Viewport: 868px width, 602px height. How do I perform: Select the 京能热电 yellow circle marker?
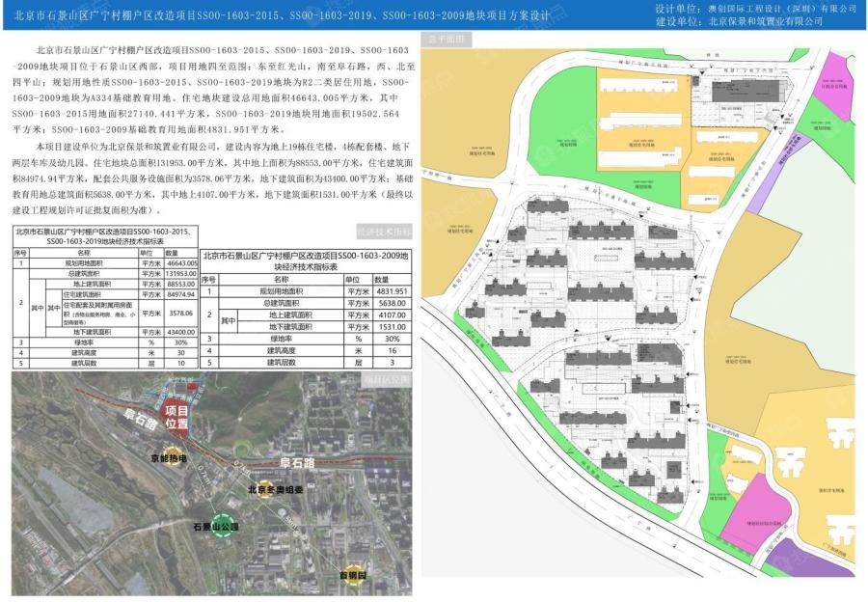click(x=170, y=458)
